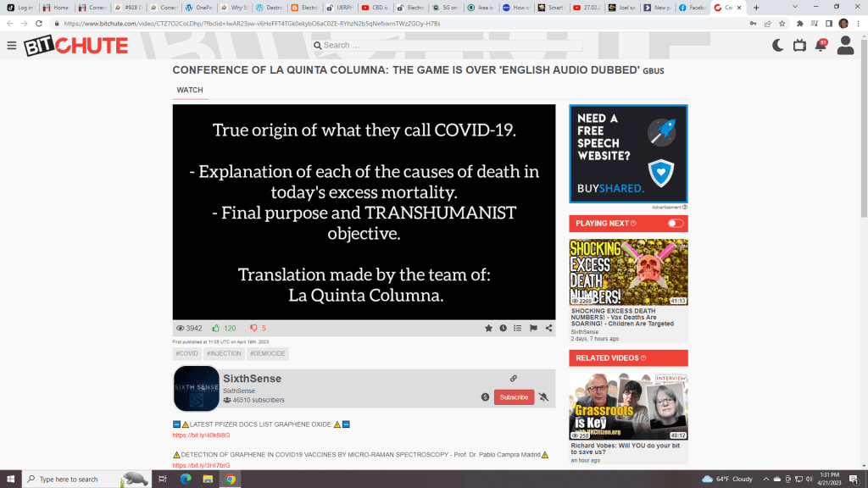
Task: Click the thumbs down dislike icon
Action: (x=253, y=328)
